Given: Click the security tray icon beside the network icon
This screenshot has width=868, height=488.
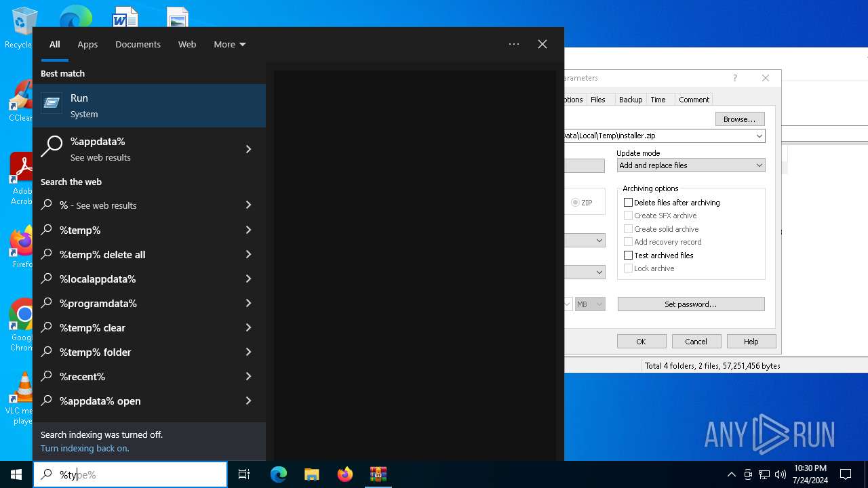Looking at the screenshot, I should (x=748, y=474).
